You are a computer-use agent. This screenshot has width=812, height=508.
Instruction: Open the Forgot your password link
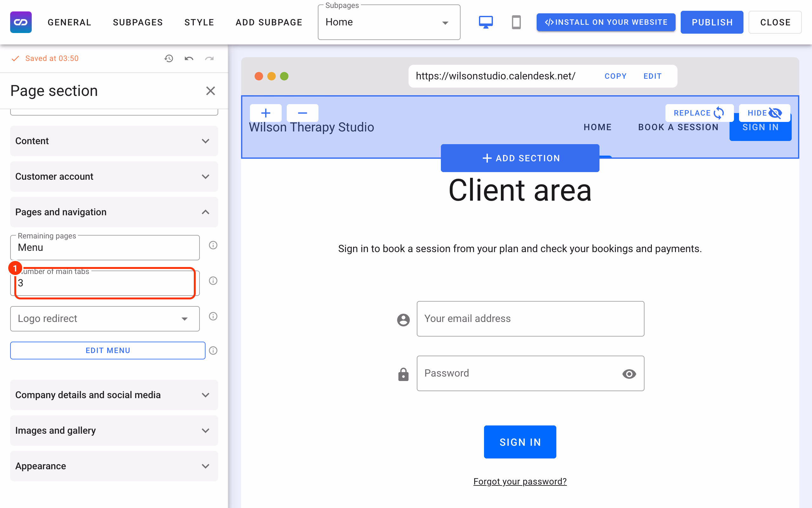point(520,481)
